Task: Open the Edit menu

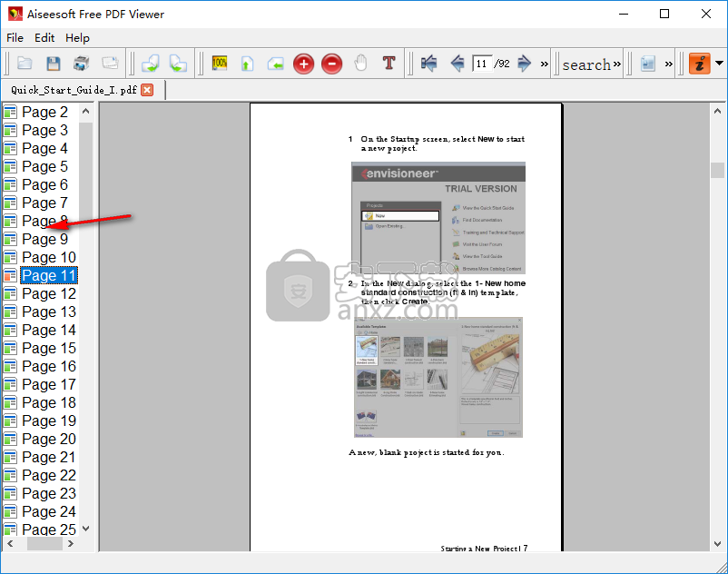Action: (x=44, y=37)
